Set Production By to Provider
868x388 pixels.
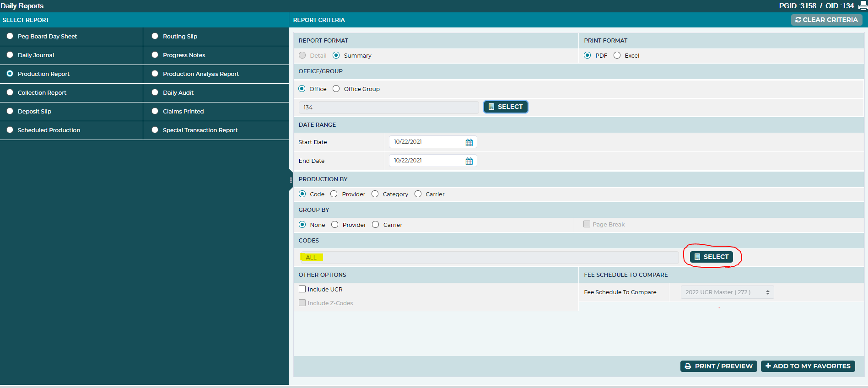pos(334,194)
